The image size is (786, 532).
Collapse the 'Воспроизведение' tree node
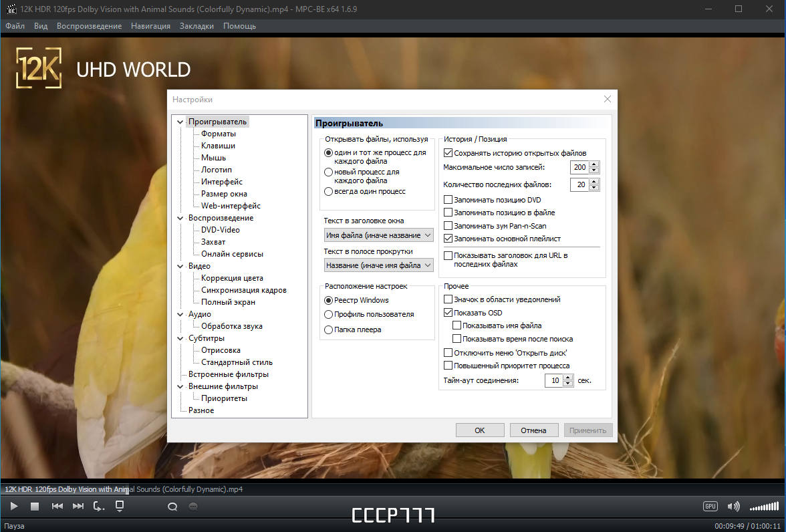(x=180, y=218)
